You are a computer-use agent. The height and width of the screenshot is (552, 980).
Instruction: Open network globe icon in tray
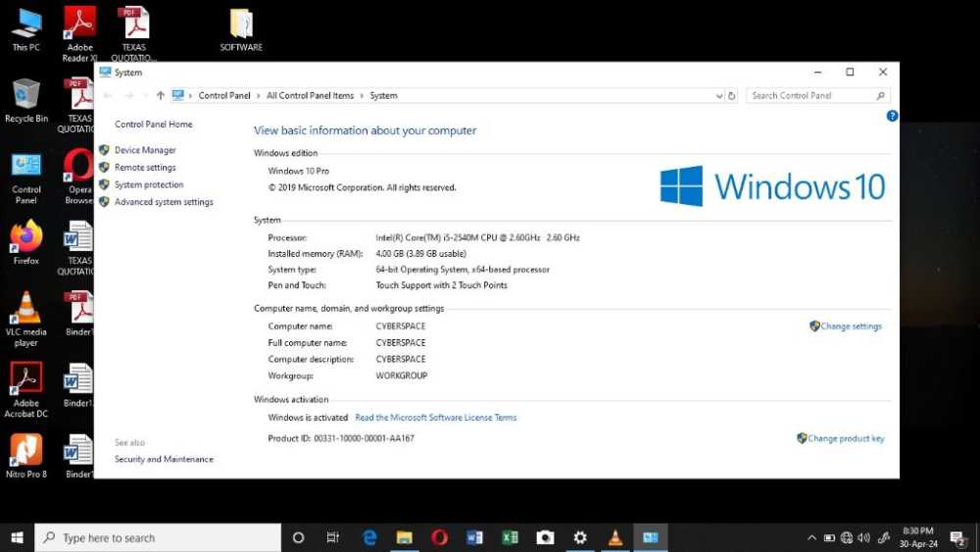pos(847,537)
